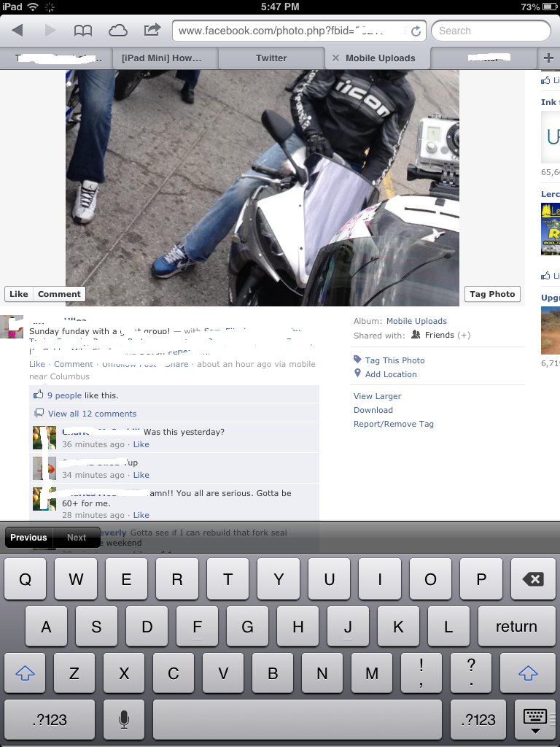
Task: Tap the left .?123 key
Action: 50,719
